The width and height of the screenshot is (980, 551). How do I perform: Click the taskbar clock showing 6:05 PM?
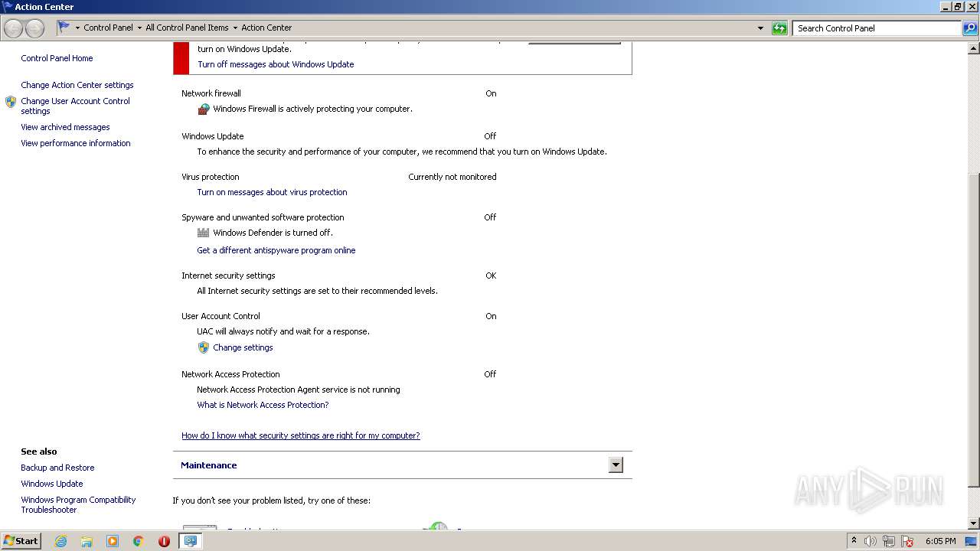click(x=940, y=541)
